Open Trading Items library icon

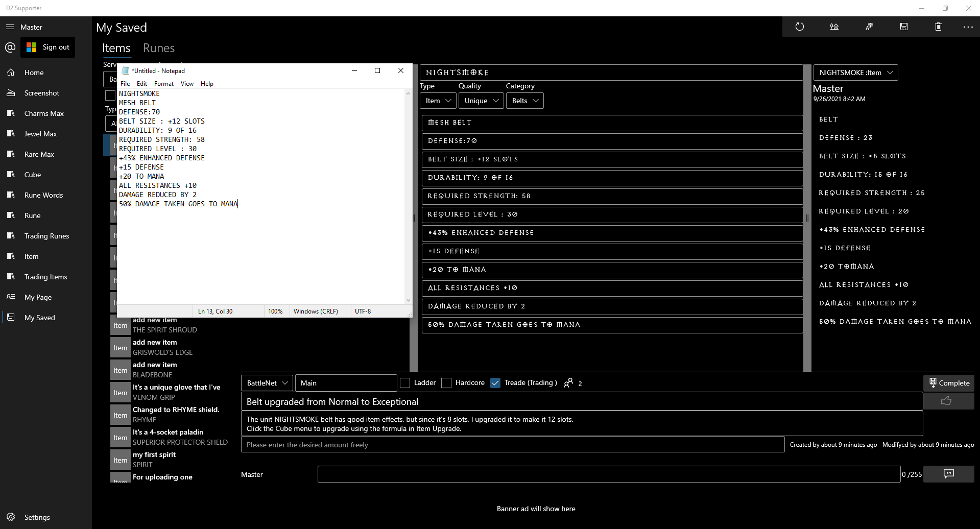click(11, 277)
